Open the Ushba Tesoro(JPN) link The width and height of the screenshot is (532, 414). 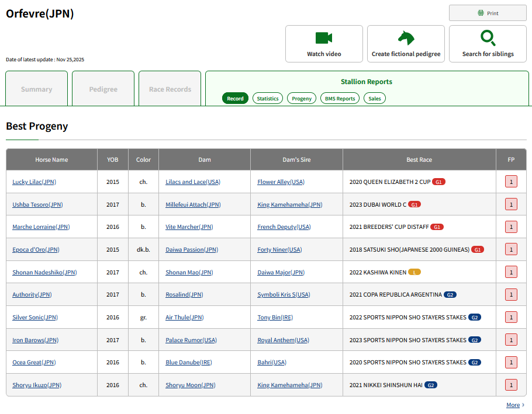coord(37,204)
